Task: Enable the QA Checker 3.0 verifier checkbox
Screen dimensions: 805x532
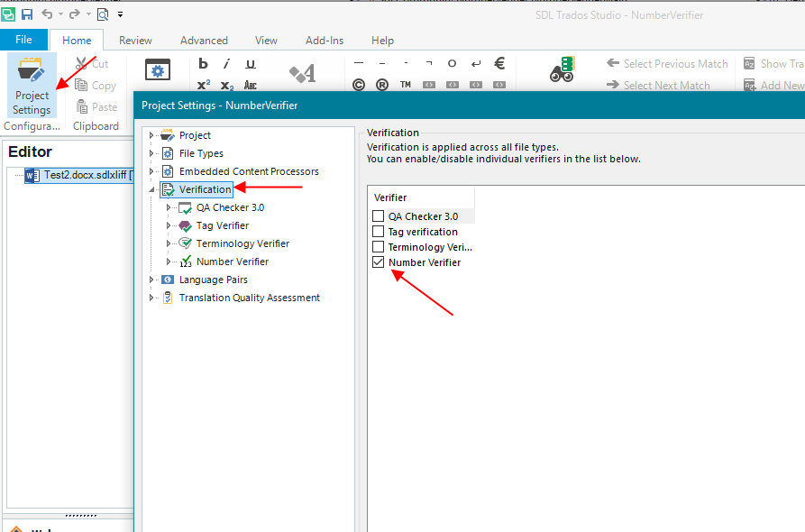Action: pos(379,216)
